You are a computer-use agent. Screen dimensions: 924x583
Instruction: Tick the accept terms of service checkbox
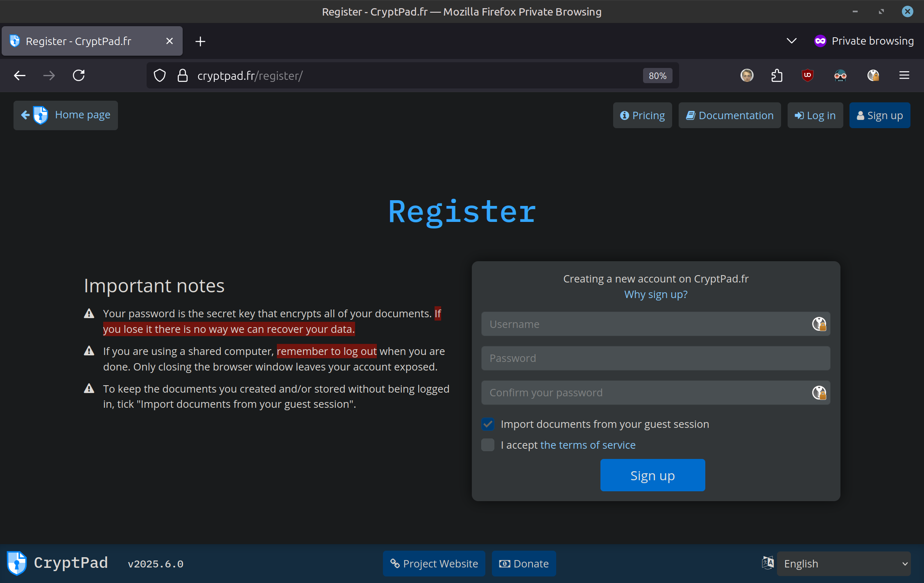488,445
